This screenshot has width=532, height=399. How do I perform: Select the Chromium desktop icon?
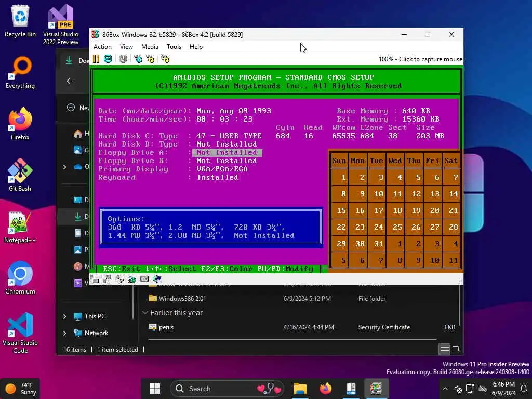click(20, 278)
